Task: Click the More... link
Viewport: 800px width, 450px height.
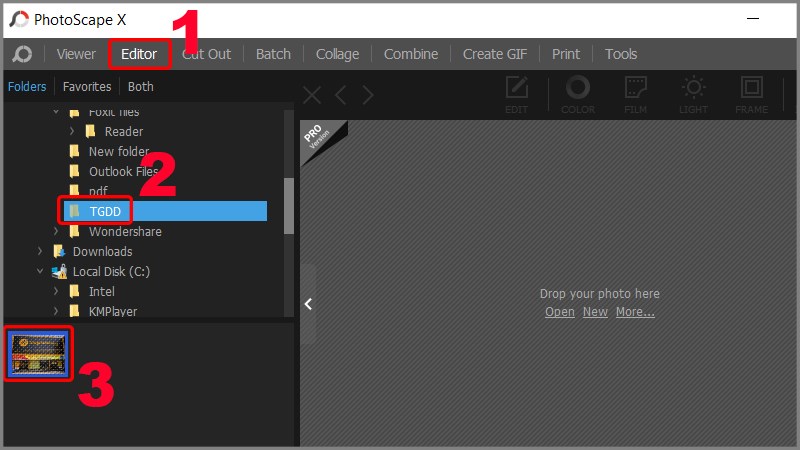Action: (635, 312)
